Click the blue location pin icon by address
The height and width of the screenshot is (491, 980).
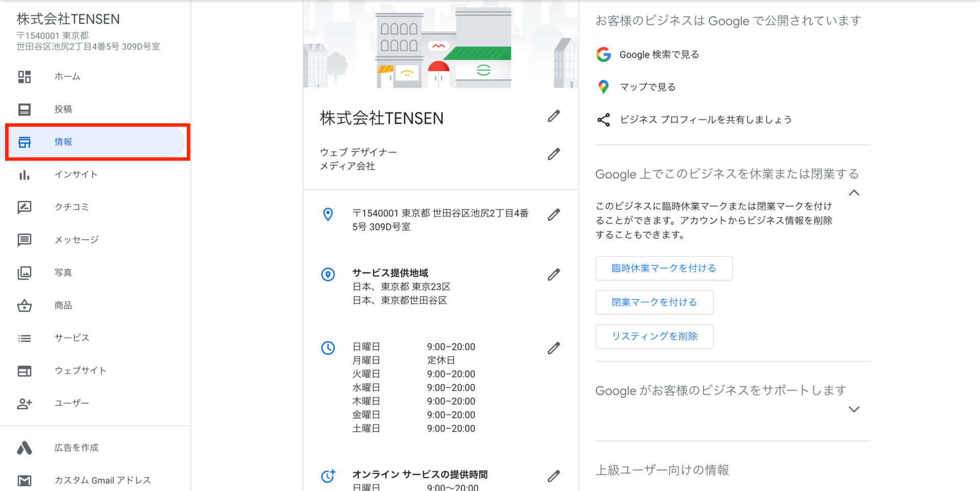tap(328, 214)
